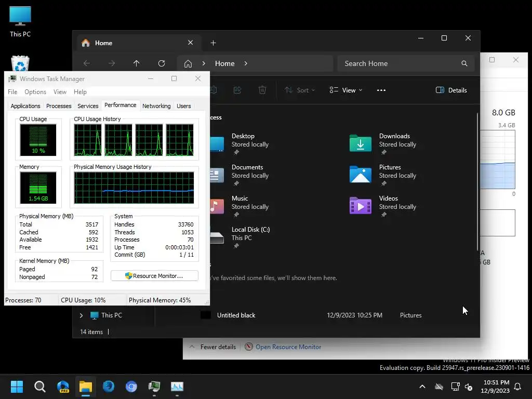Open Task Manager File menu
This screenshot has width=532, height=399.
click(12, 92)
